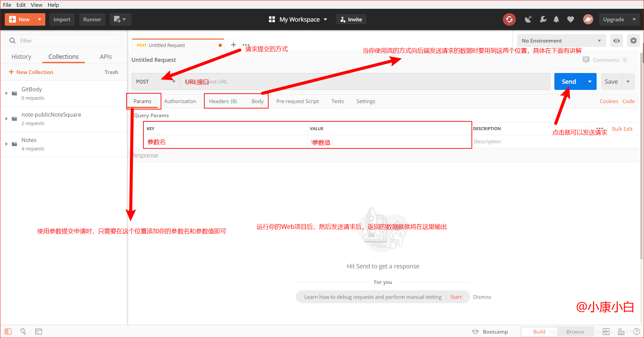Open the Runner
Image resolution: width=644 pixels, height=338 pixels.
pos(92,20)
